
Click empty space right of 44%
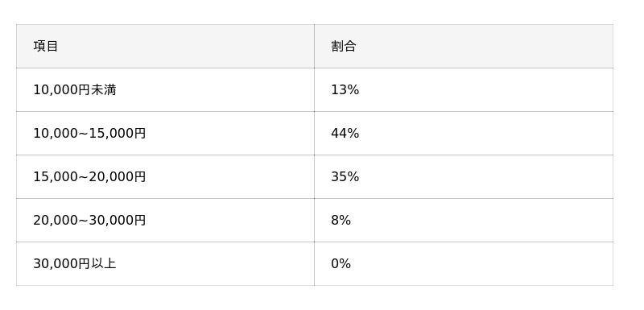point(485,134)
